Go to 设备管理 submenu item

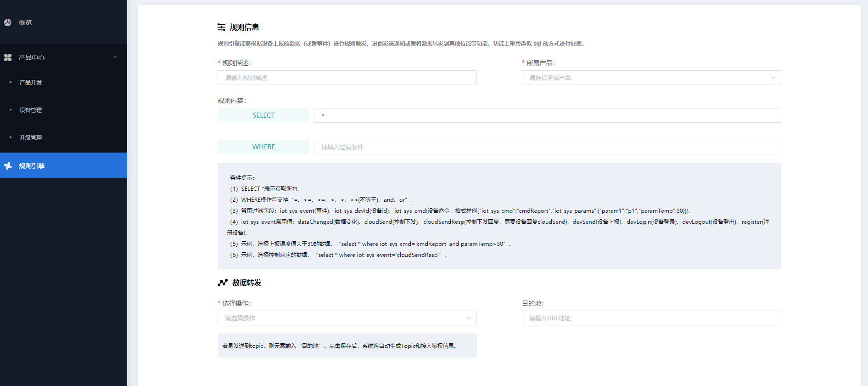pyautogui.click(x=31, y=110)
